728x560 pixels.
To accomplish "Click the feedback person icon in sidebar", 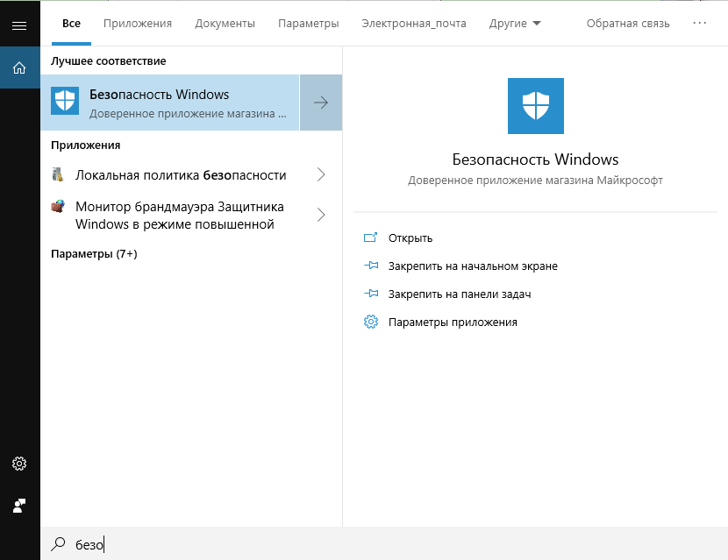I will (19, 506).
